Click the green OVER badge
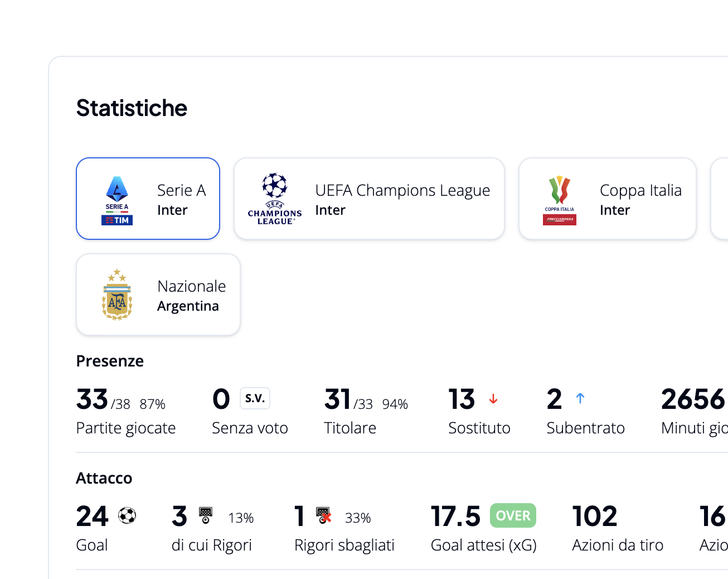Image resolution: width=728 pixels, height=579 pixels. point(513,515)
